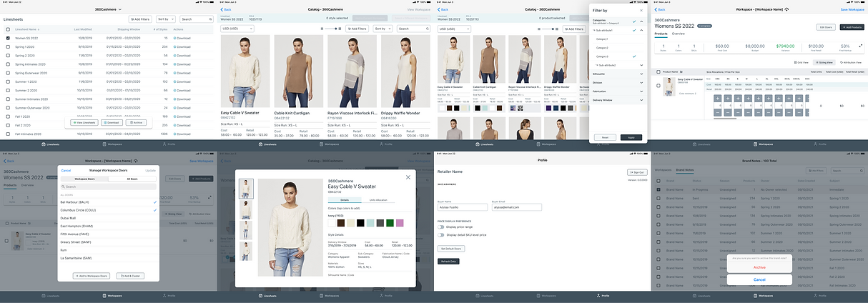Open the Overview tab in Womens SS 2022 workspace

pos(678,34)
